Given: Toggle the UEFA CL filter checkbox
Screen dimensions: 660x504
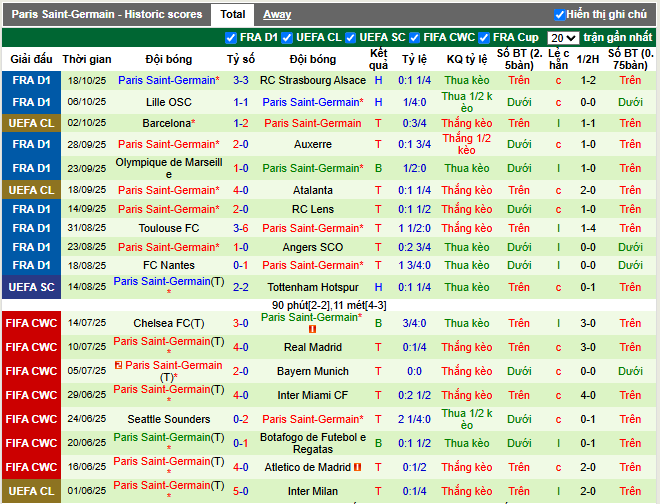Looking at the screenshot, I should tap(290, 38).
